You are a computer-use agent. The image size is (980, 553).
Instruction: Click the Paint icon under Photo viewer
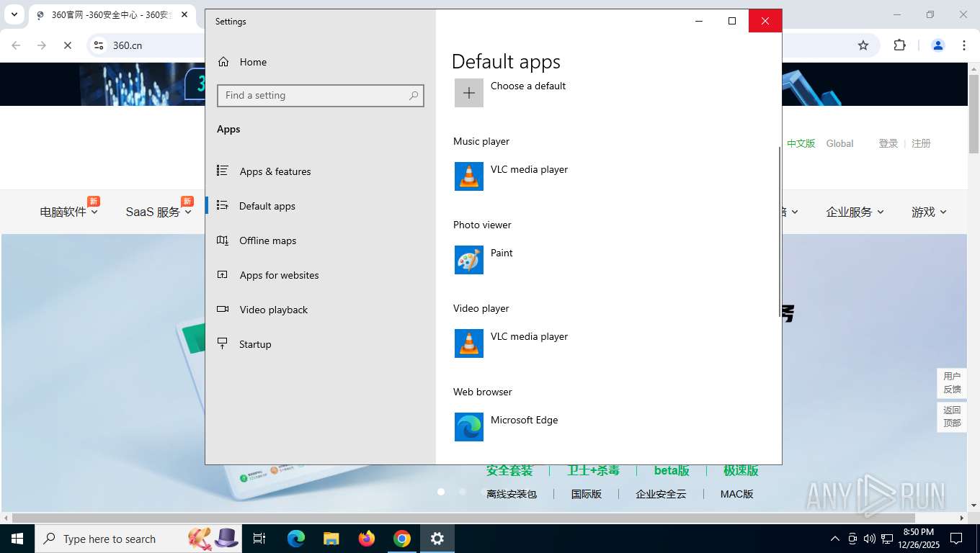coord(469,260)
